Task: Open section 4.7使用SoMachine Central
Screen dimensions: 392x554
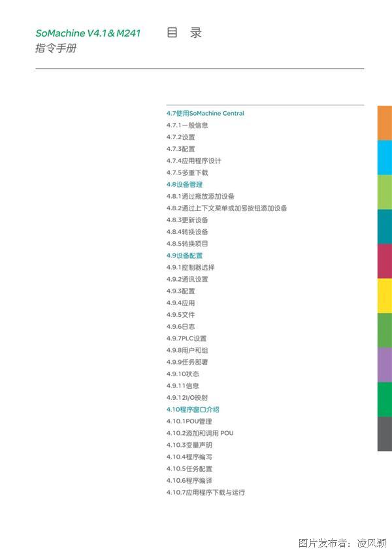Action: [x=205, y=114]
